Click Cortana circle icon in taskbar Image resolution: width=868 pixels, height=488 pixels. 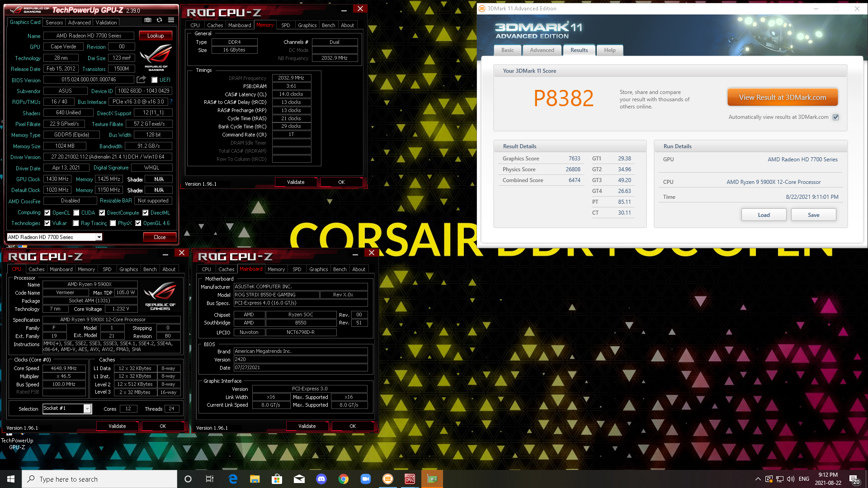188,479
